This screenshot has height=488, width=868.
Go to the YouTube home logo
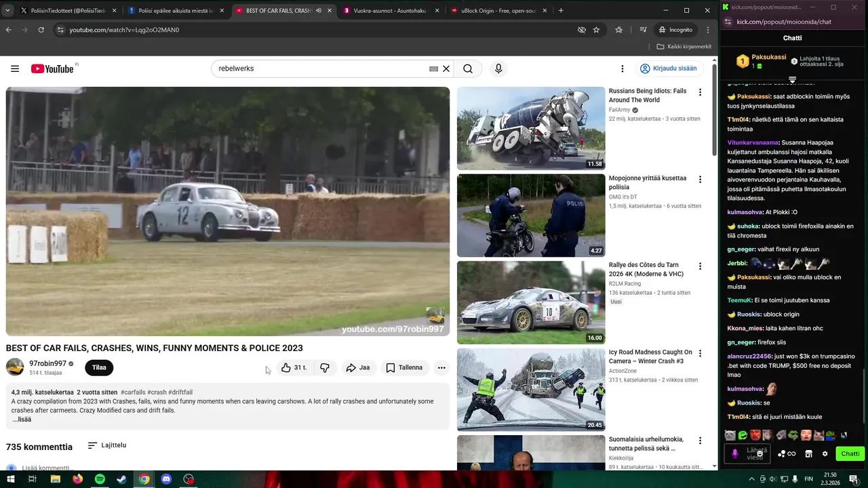[52, 68]
